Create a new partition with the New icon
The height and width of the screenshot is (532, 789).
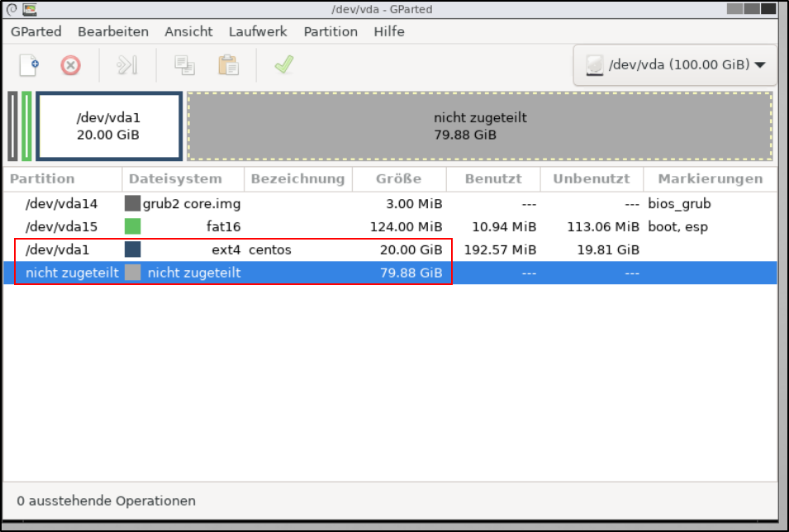point(29,64)
